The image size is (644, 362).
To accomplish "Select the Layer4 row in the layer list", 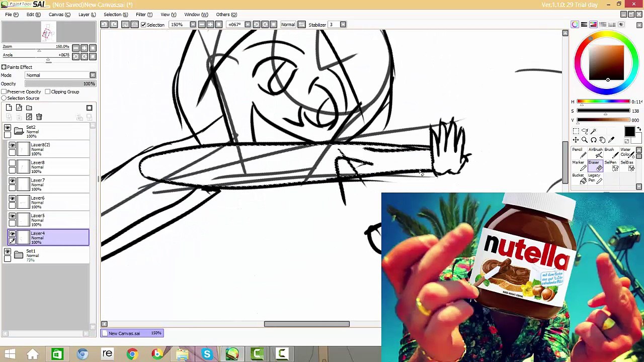I will 48,238.
